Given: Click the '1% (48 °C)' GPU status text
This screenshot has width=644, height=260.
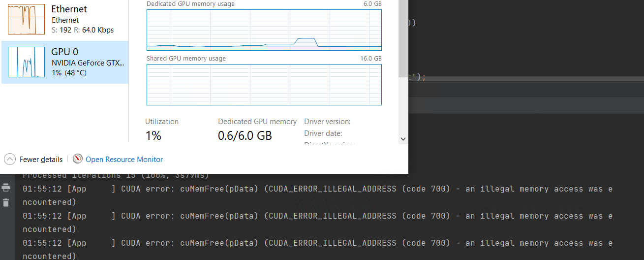Looking at the screenshot, I should pyautogui.click(x=69, y=73).
